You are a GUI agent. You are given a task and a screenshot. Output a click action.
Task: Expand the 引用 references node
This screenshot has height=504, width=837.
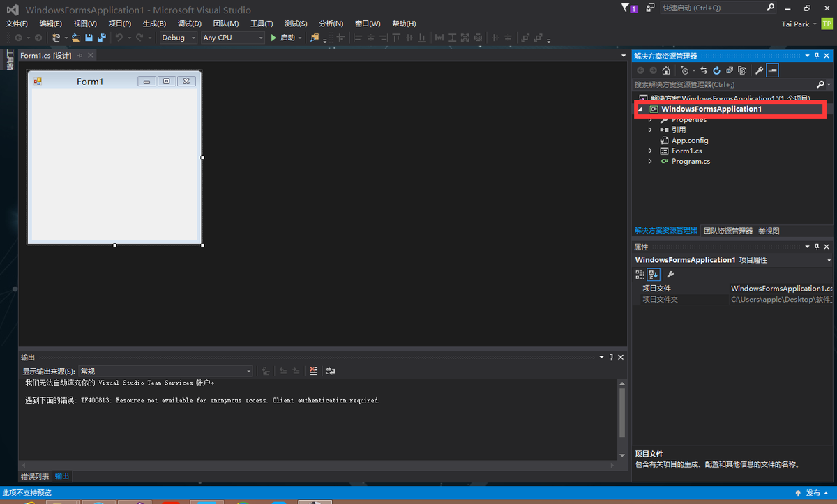click(650, 130)
